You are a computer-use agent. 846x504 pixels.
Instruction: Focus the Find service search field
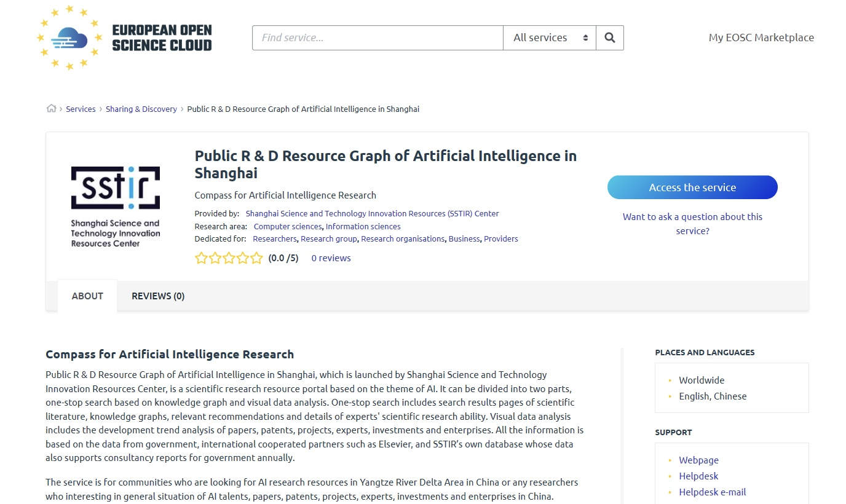point(378,37)
